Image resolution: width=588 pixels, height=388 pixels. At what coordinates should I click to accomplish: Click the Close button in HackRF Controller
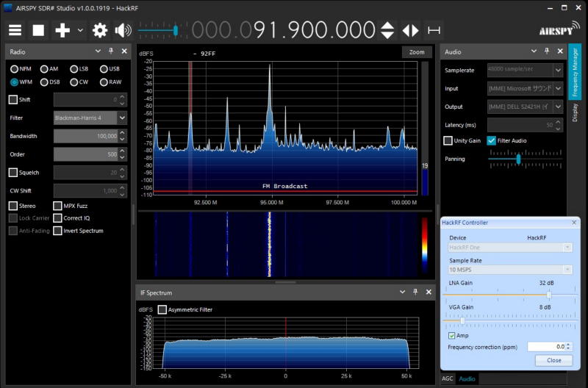tap(554, 360)
